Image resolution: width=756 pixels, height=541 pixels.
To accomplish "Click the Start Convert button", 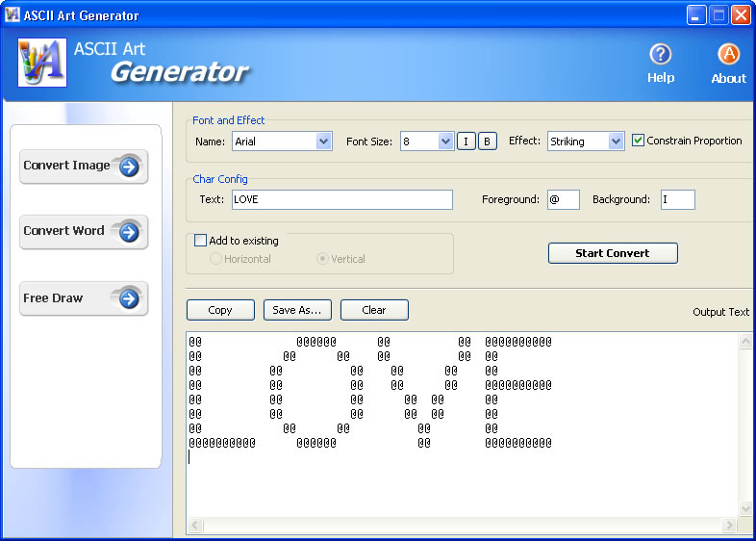I will (613, 253).
